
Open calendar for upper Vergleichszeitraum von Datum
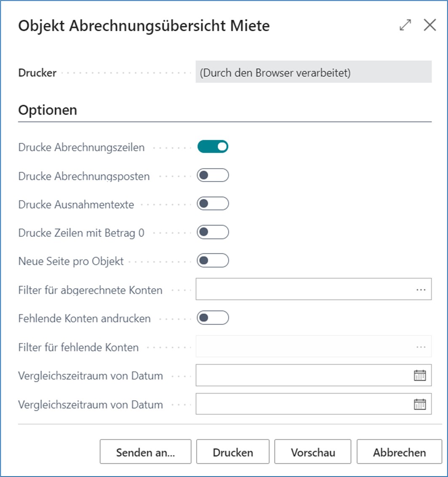[420, 375]
